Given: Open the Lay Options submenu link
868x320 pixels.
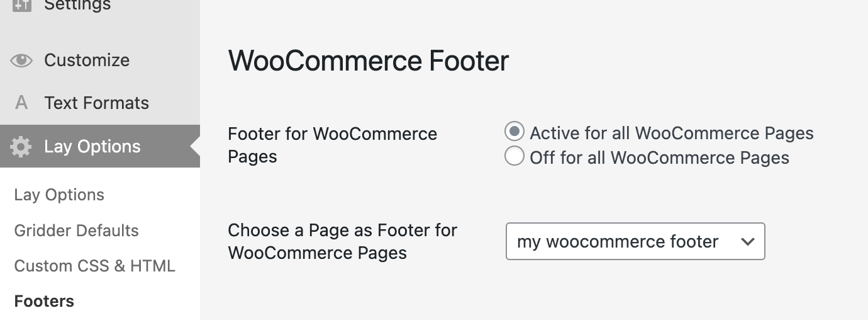Looking at the screenshot, I should (59, 195).
